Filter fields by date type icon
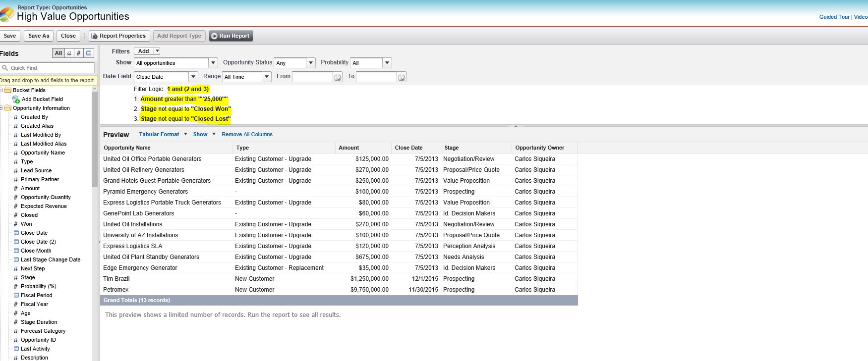 tap(89, 53)
